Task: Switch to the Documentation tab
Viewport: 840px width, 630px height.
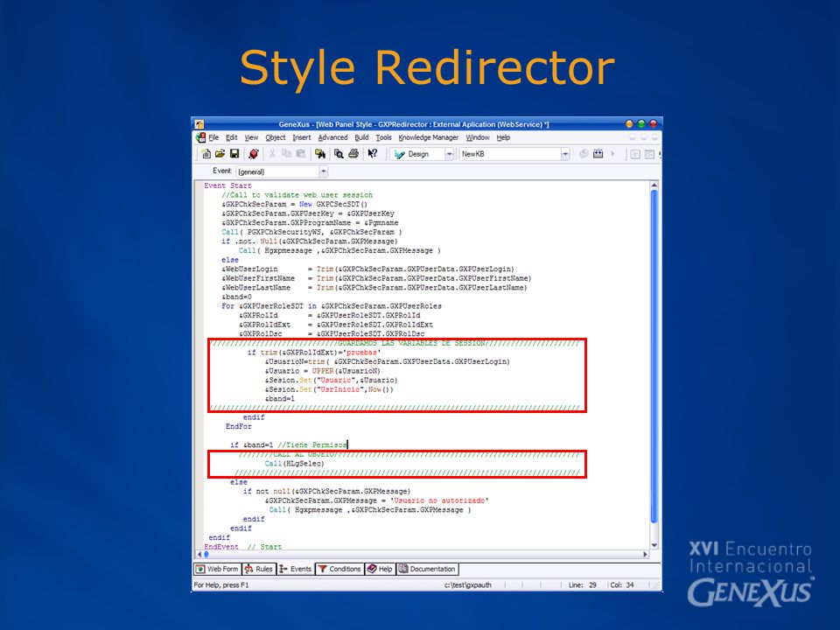Action: pyautogui.click(x=428, y=569)
